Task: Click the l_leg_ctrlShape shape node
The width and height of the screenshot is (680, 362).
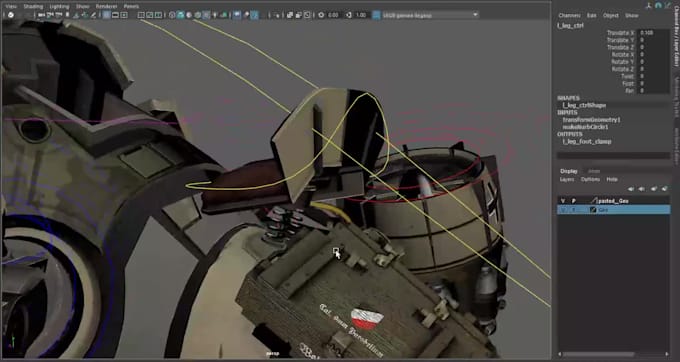Action: click(584, 105)
